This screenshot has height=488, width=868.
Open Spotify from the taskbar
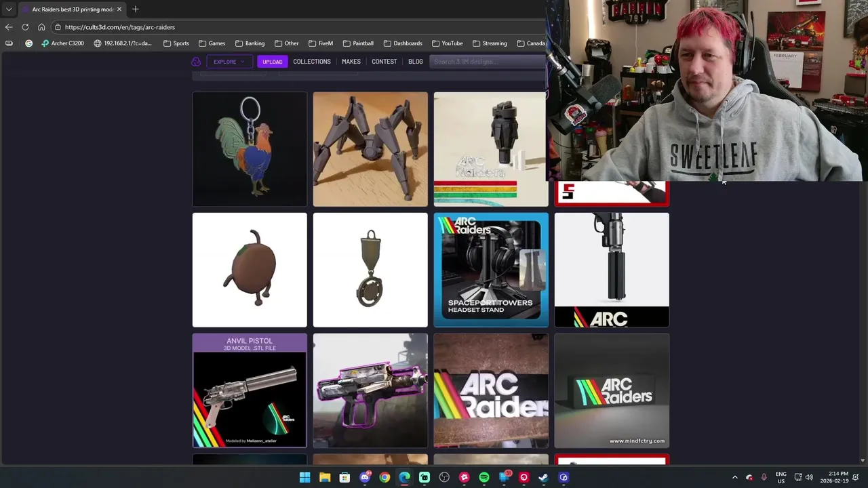484,477
